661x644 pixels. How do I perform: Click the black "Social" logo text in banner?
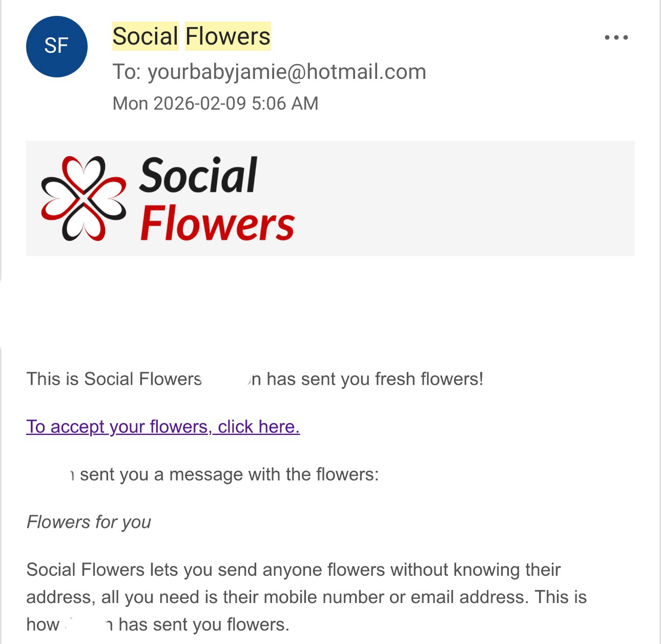[198, 175]
